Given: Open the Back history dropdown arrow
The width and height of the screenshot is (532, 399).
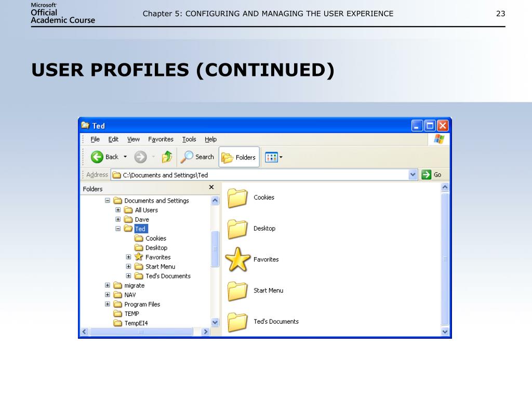Looking at the screenshot, I should (x=125, y=157).
